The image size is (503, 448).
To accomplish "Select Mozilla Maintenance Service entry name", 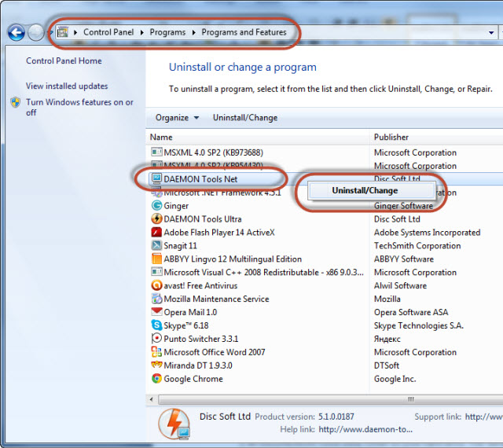I will click(216, 299).
